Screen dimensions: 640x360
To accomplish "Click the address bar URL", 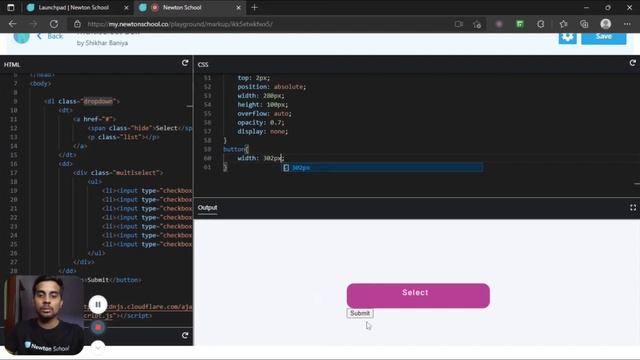I will 180,24.
